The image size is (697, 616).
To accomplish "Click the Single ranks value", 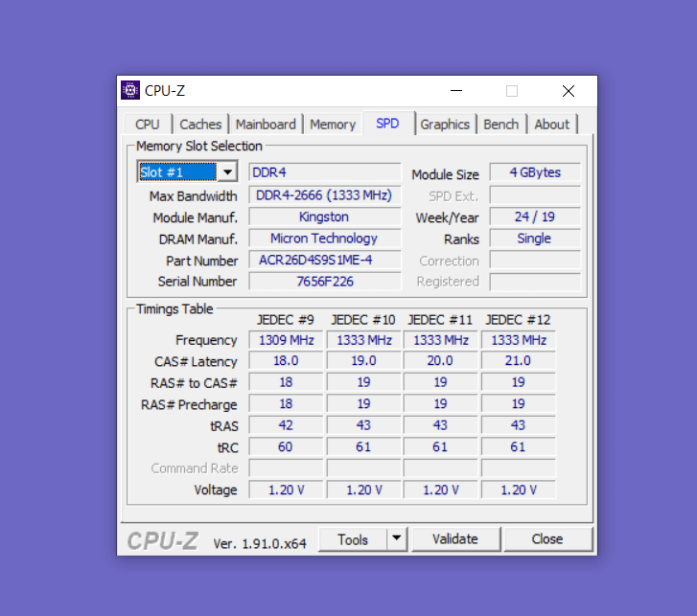I will (535, 239).
